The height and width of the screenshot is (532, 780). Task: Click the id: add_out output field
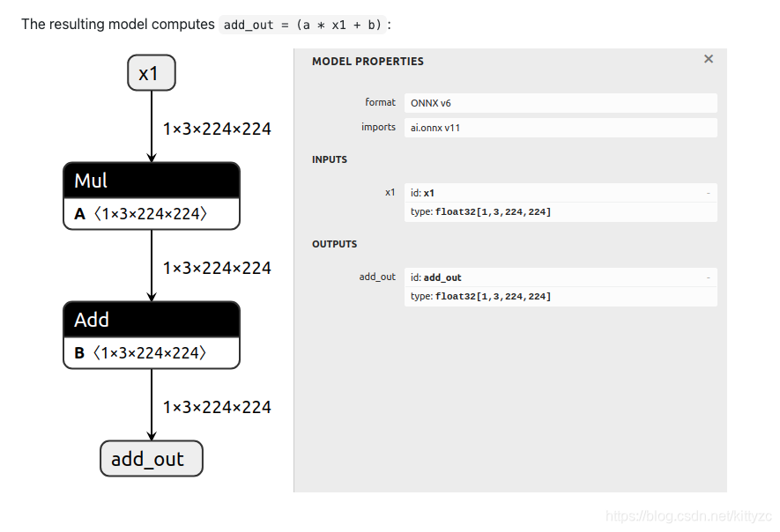(x=561, y=277)
